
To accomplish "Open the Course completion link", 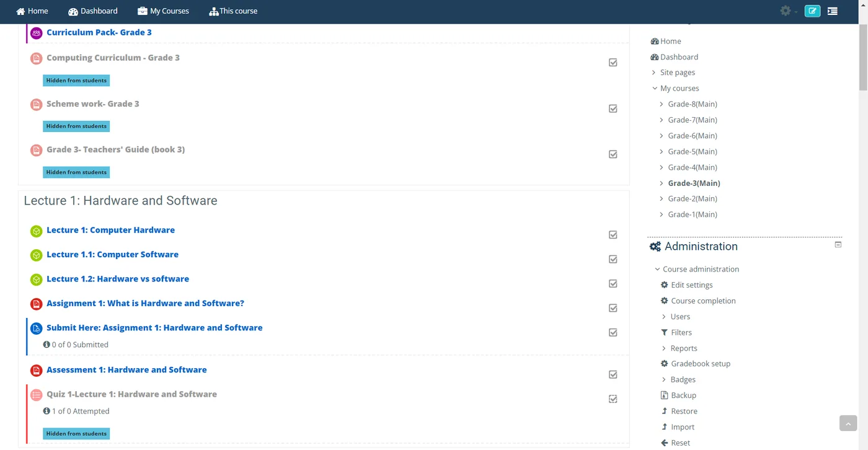I will pyautogui.click(x=703, y=301).
